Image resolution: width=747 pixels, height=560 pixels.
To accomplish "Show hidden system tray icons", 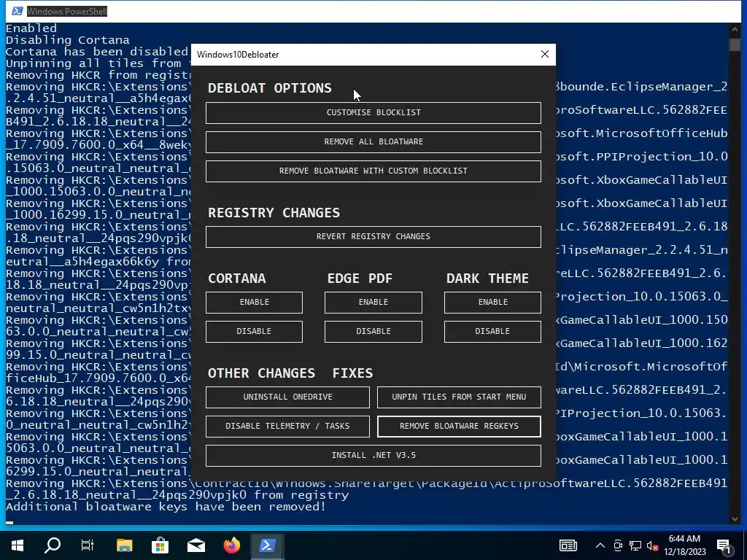I will tap(600, 545).
